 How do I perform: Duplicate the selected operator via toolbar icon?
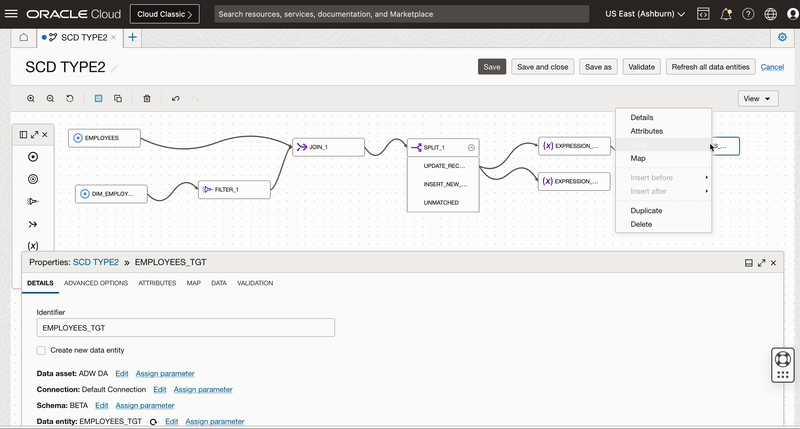pyautogui.click(x=118, y=98)
